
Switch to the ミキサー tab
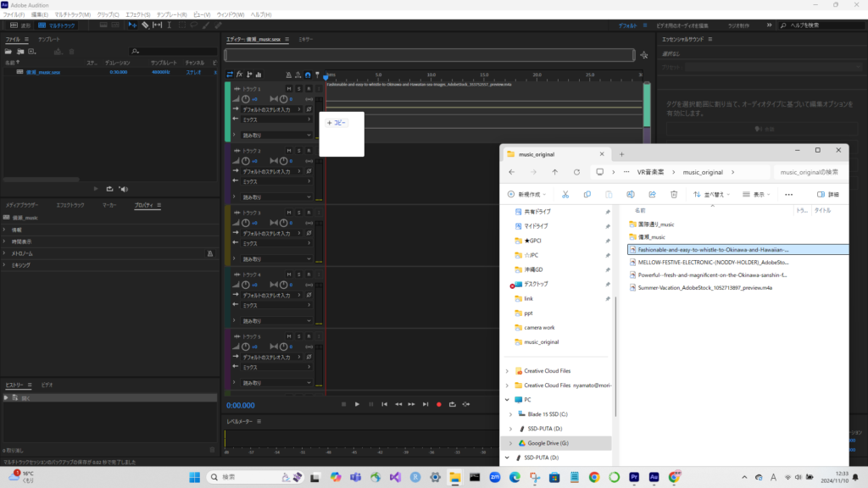tap(306, 40)
